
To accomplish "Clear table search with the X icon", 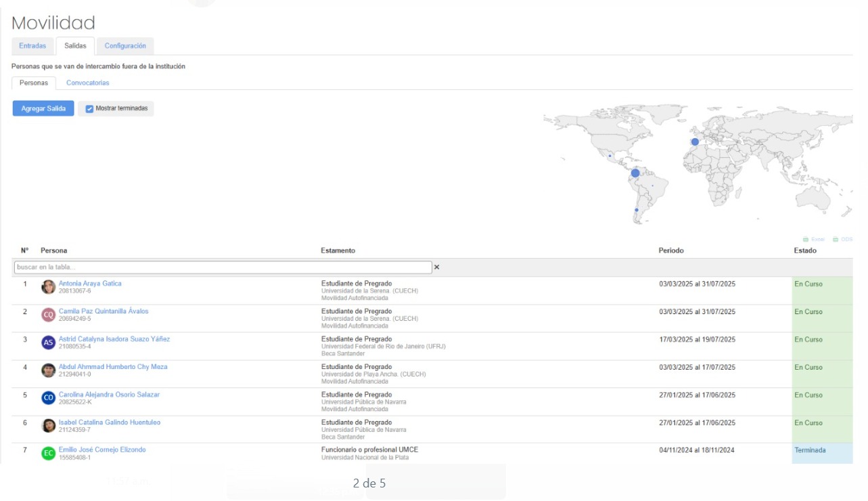I will (x=436, y=267).
